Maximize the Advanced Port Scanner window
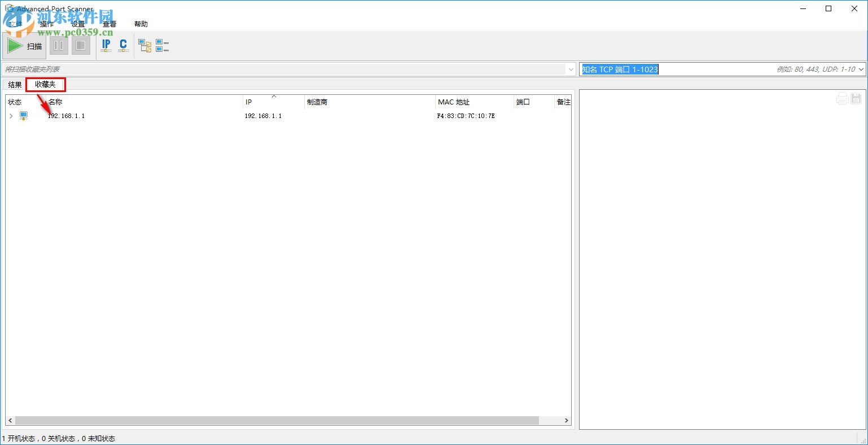 [x=828, y=8]
